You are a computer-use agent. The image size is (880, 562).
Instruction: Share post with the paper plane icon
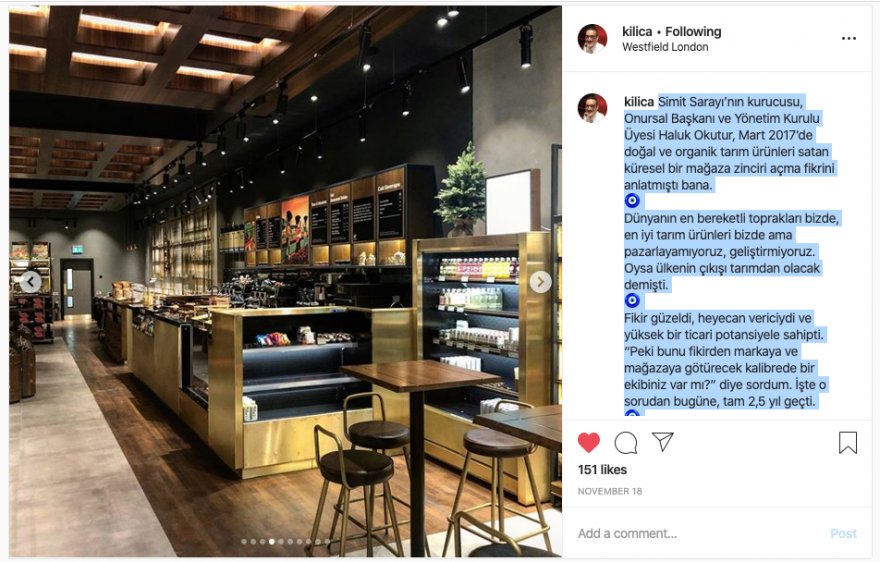pos(663,442)
